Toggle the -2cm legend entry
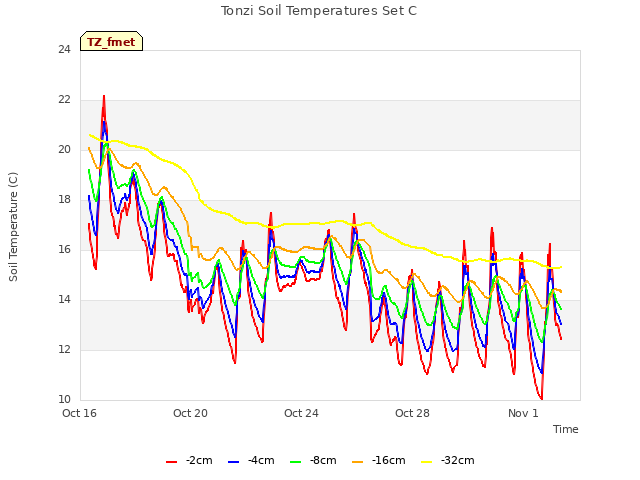The image size is (640, 480). 189,461
